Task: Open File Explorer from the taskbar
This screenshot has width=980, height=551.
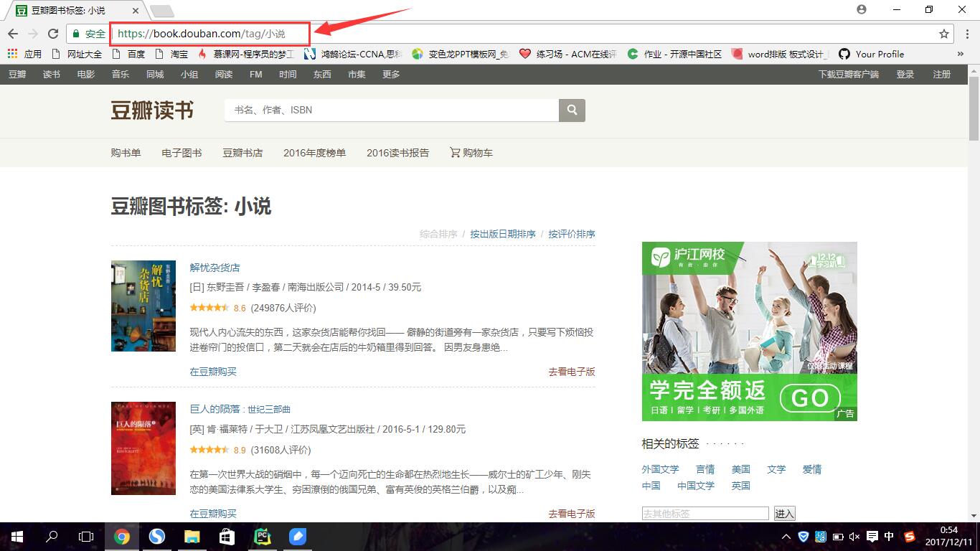Action: [192, 537]
